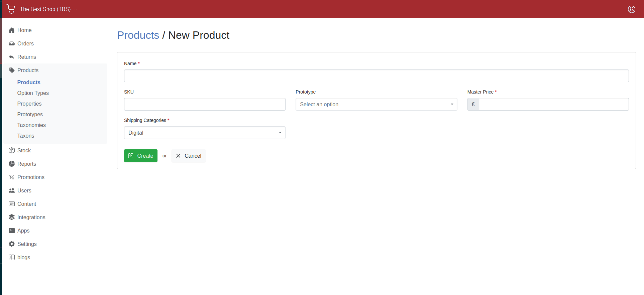Image resolution: width=644 pixels, height=295 pixels.
Task: Open Option Types in sidebar
Action: [33, 93]
